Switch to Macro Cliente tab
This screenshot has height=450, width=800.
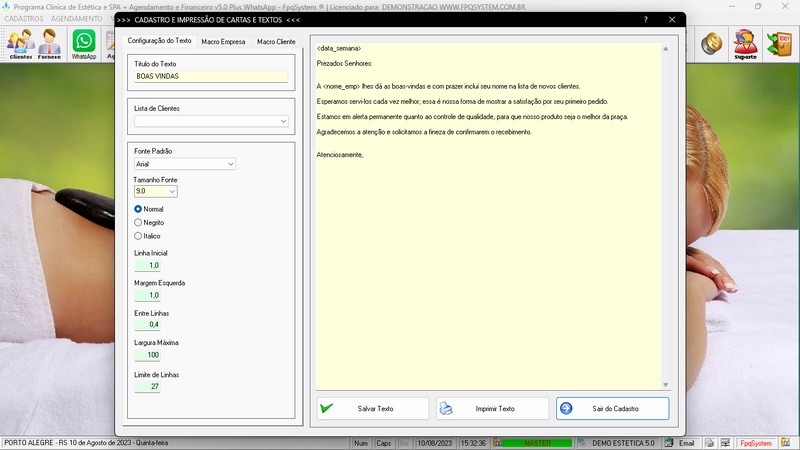tap(276, 41)
